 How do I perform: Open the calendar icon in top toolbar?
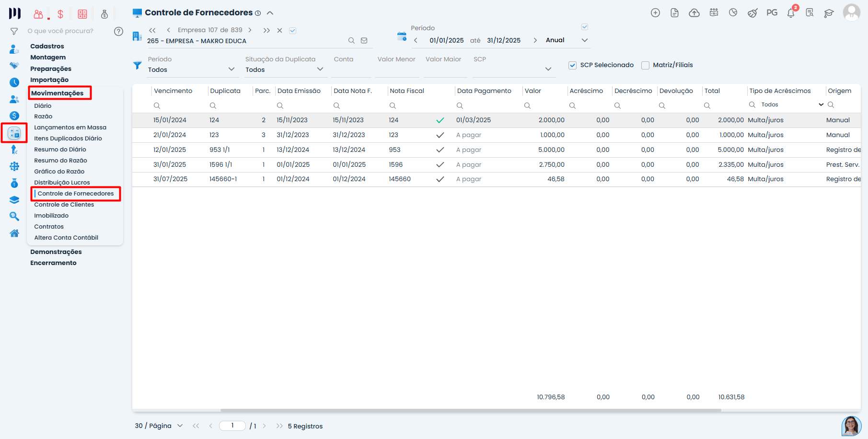click(x=714, y=13)
